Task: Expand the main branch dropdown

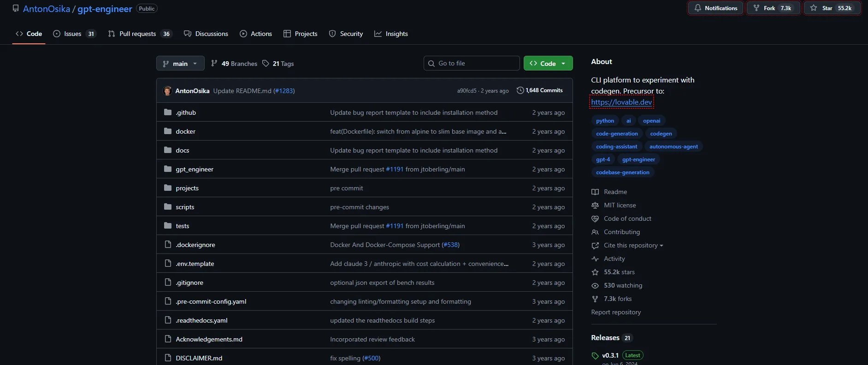Action: click(180, 64)
